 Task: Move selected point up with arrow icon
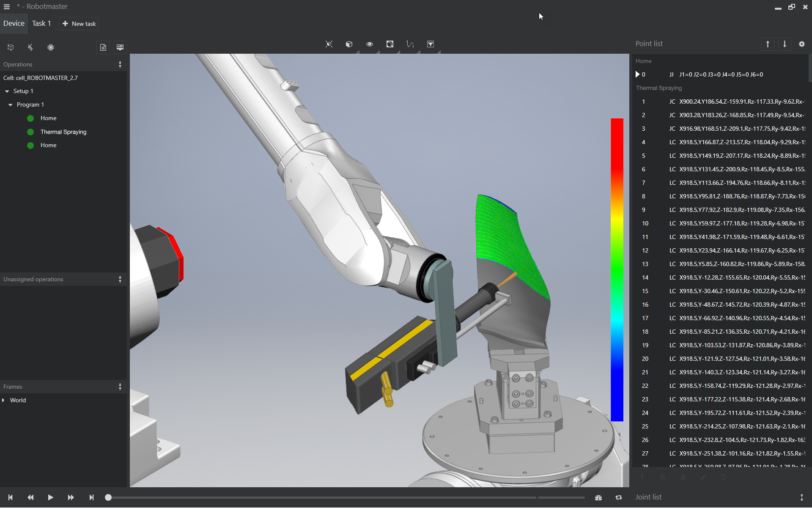[x=768, y=44]
